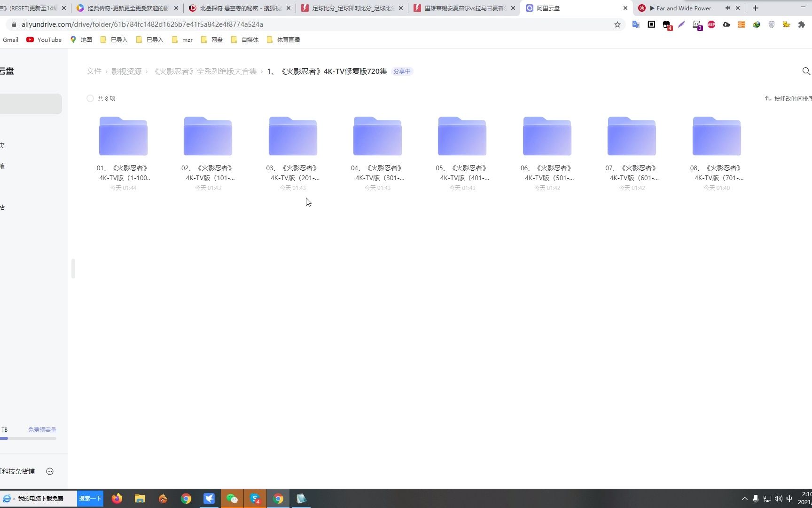Click the storage capacity progress bar

pos(28,438)
